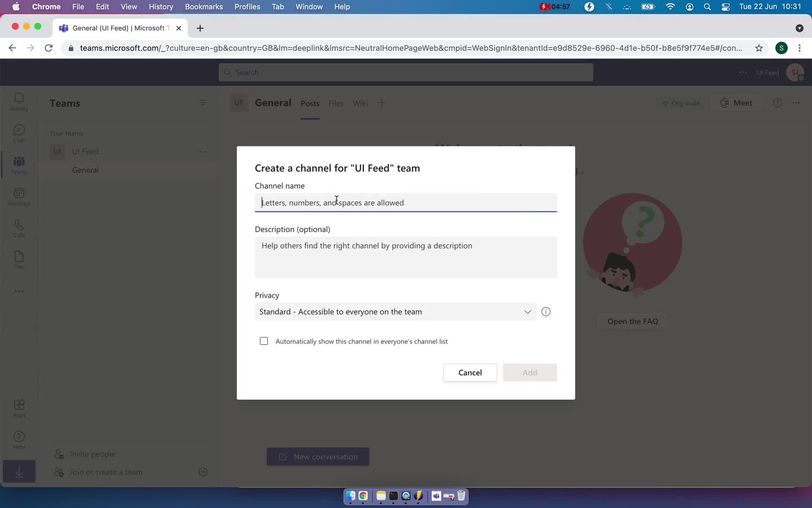The width and height of the screenshot is (812, 508).
Task: Open the add tab plus button
Action: [x=381, y=102]
